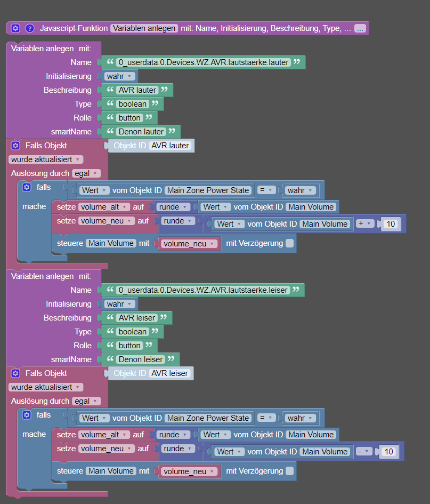Open gear on 'falls' block in AVR leiser trigger

pos(27,414)
